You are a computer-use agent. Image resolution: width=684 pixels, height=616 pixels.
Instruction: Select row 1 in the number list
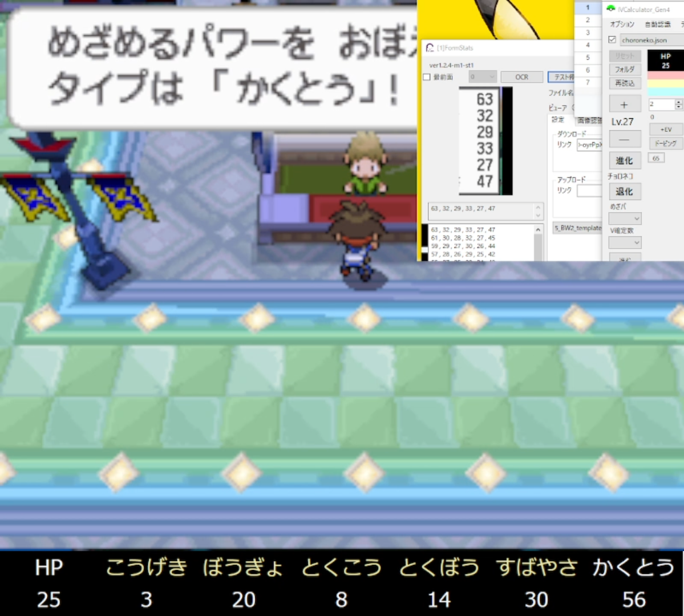tap(588, 7)
